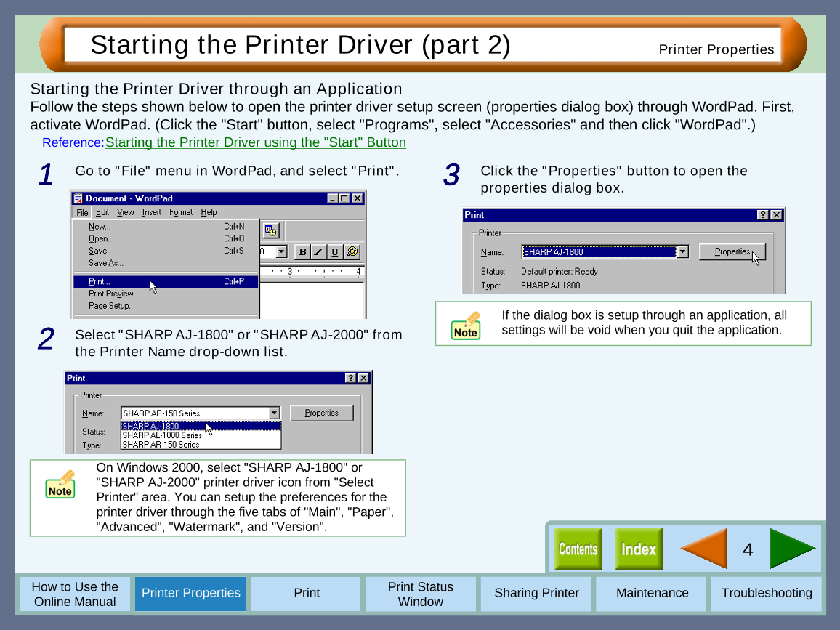Click the Bold icon in WordPad toolbar
This screenshot has height=630, width=840.
click(x=303, y=252)
